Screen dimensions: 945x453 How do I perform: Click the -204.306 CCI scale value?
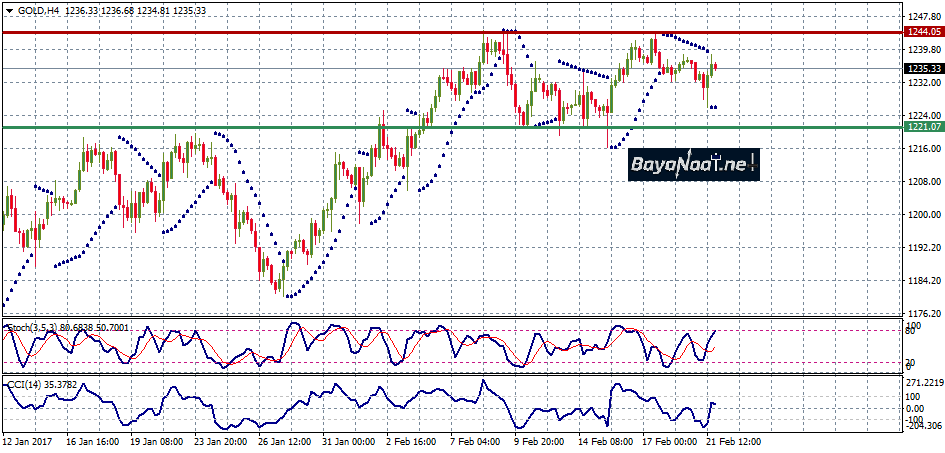point(924,425)
